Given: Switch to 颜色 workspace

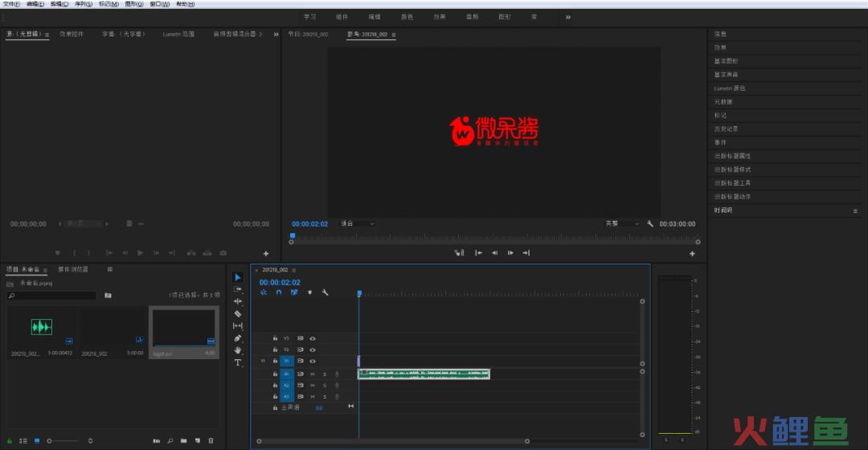Looking at the screenshot, I should coord(407,17).
